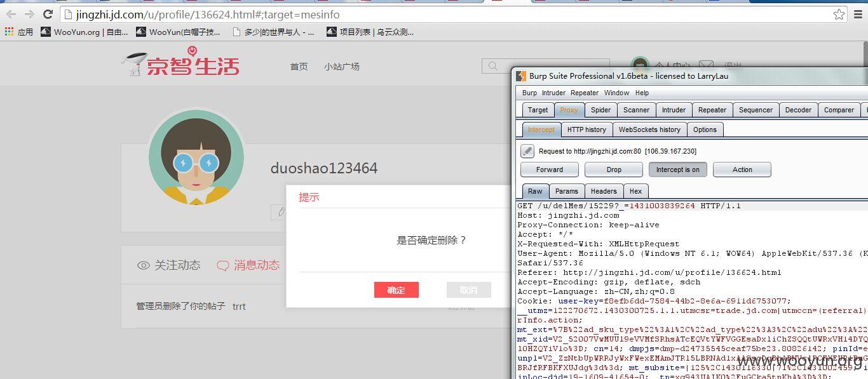Open 项目列表 | 乌云众测 bookmark
Image resolution: width=868 pixels, height=379 pixels.
point(370,32)
